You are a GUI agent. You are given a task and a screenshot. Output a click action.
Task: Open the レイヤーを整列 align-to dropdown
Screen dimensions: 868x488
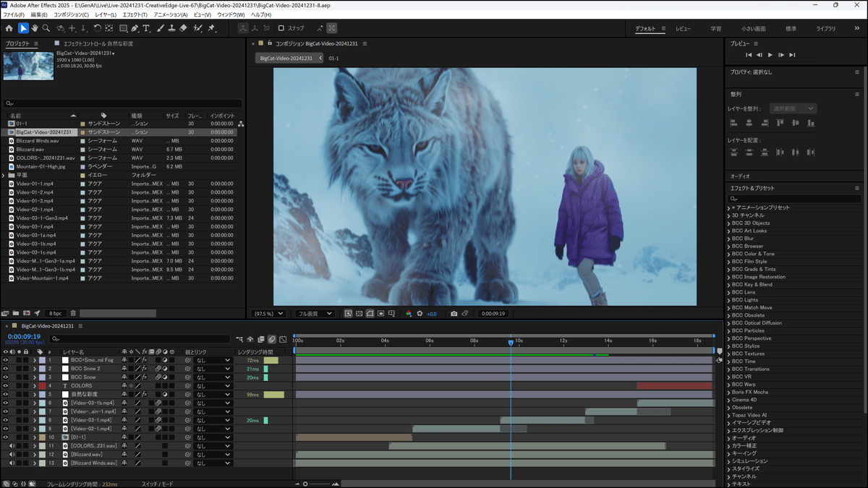coord(793,108)
